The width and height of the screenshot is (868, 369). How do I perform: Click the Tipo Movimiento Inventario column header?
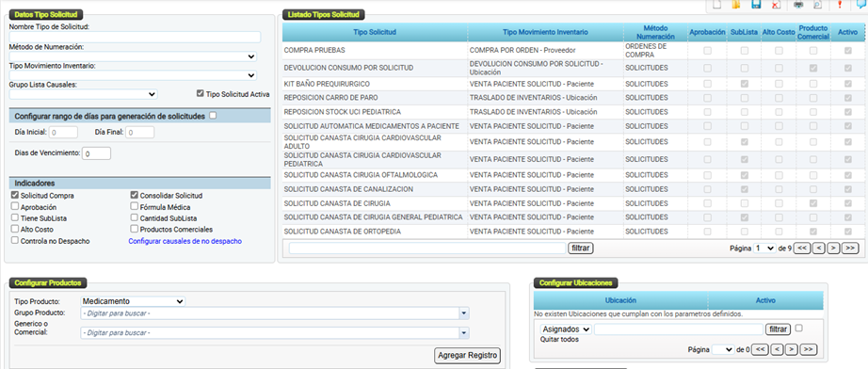[x=545, y=32]
